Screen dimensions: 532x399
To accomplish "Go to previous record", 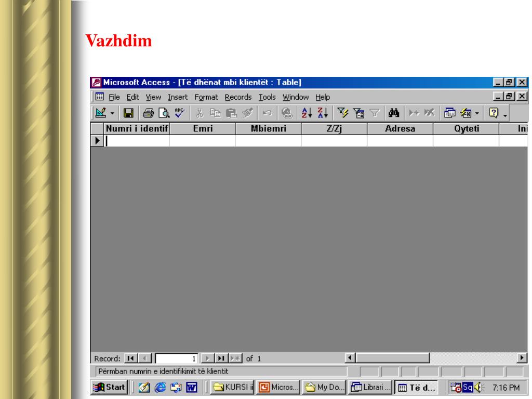I will coord(145,358).
